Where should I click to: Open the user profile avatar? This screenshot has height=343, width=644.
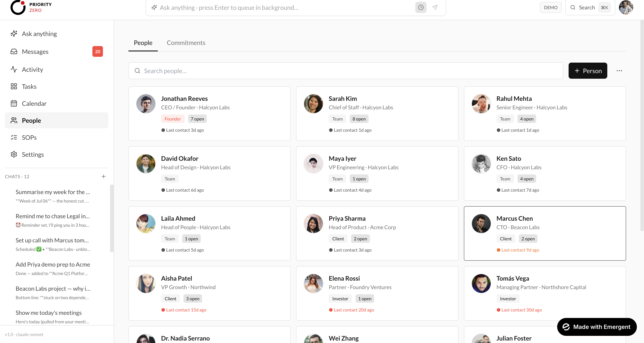pyautogui.click(x=626, y=8)
